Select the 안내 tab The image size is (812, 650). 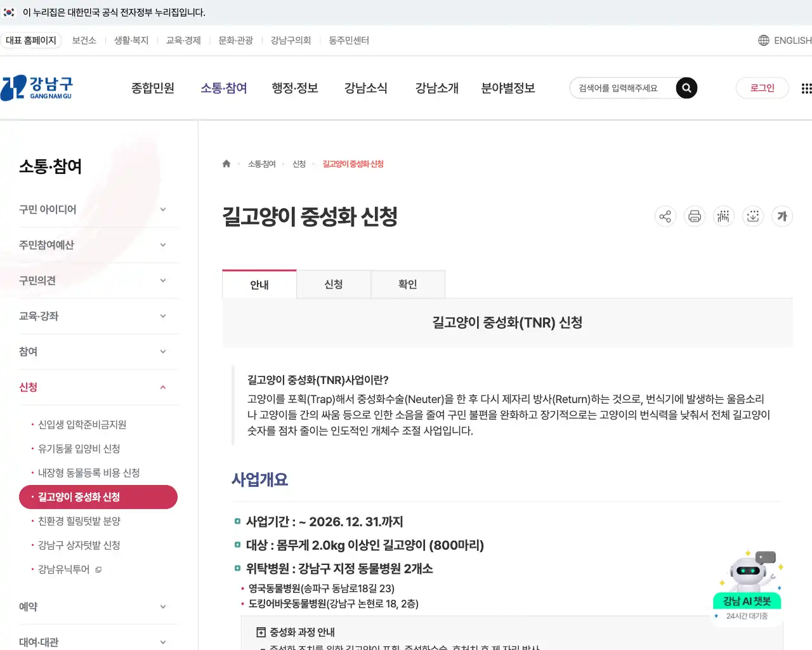[x=259, y=284]
